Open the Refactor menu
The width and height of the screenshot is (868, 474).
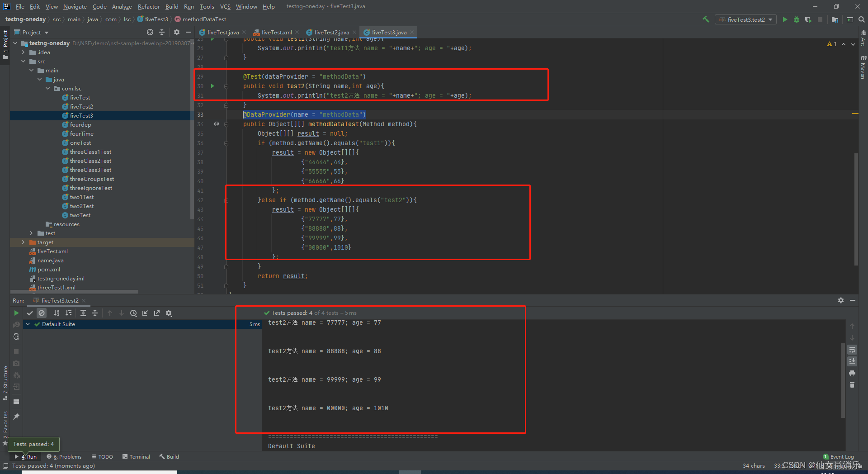point(149,6)
